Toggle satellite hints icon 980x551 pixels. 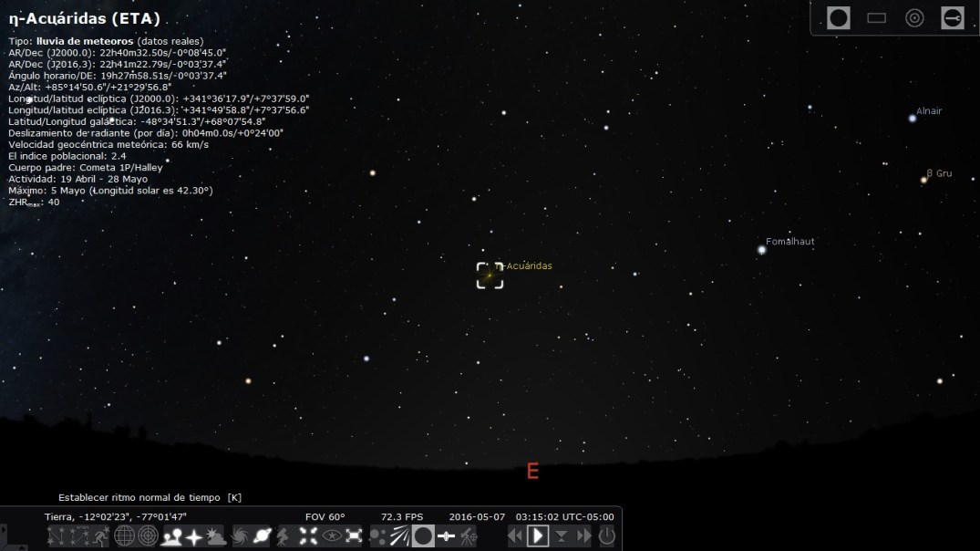pyautogui.click(x=445, y=536)
